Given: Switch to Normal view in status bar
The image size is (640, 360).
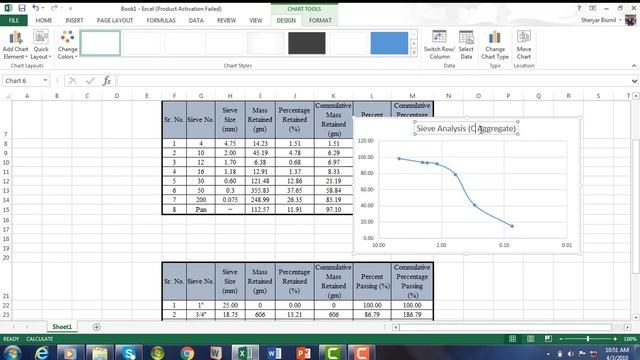Looking at the screenshot, I should [512, 339].
